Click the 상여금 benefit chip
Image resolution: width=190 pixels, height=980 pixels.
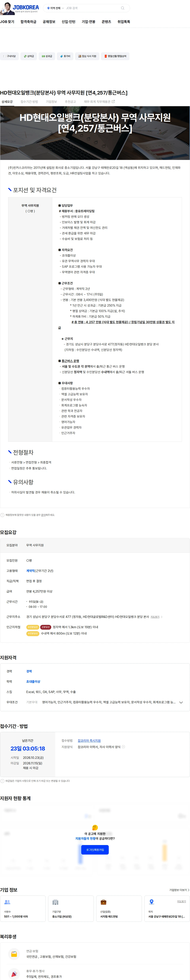28,56
